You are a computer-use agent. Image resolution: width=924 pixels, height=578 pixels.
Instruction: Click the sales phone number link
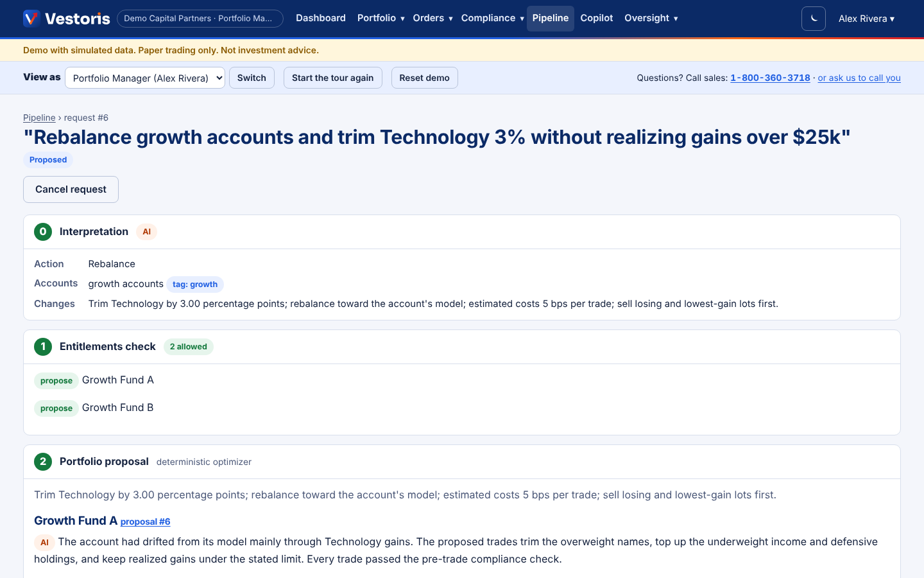click(770, 78)
